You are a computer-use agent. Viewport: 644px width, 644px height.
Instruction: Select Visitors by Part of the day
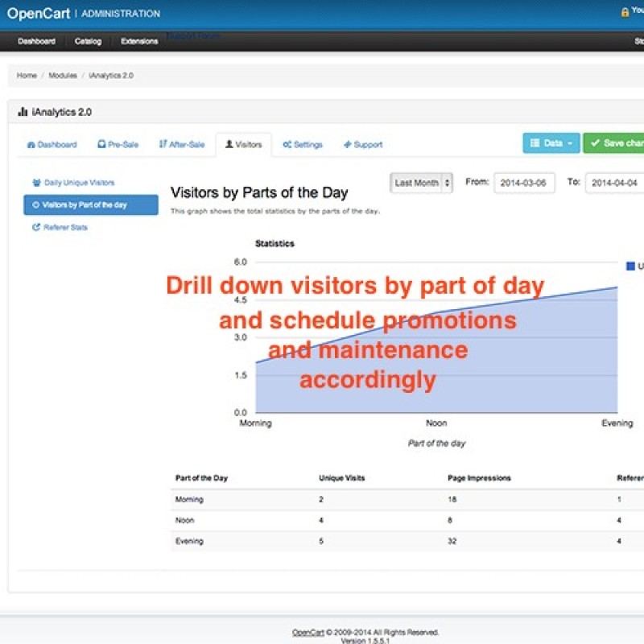pyautogui.click(x=90, y=205)
